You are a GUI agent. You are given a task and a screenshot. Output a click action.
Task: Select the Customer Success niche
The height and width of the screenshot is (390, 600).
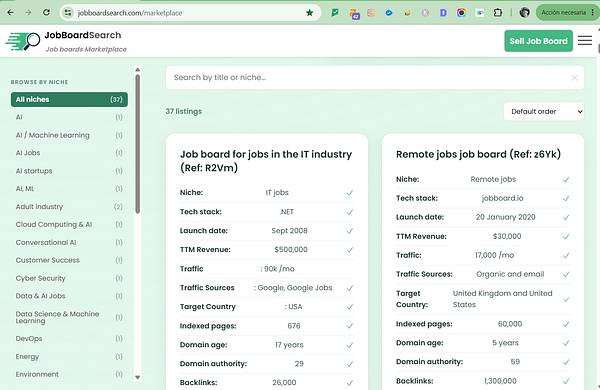tap(69, 260)
